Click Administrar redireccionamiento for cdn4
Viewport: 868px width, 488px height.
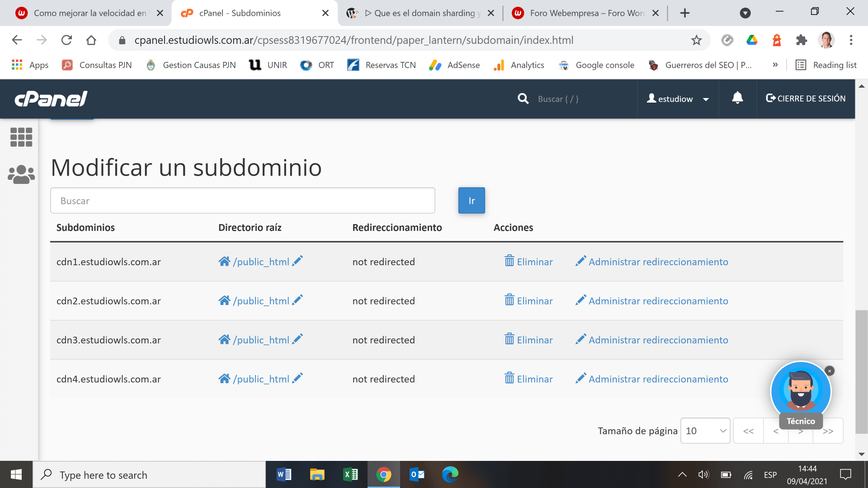click(x=658, y=379)
